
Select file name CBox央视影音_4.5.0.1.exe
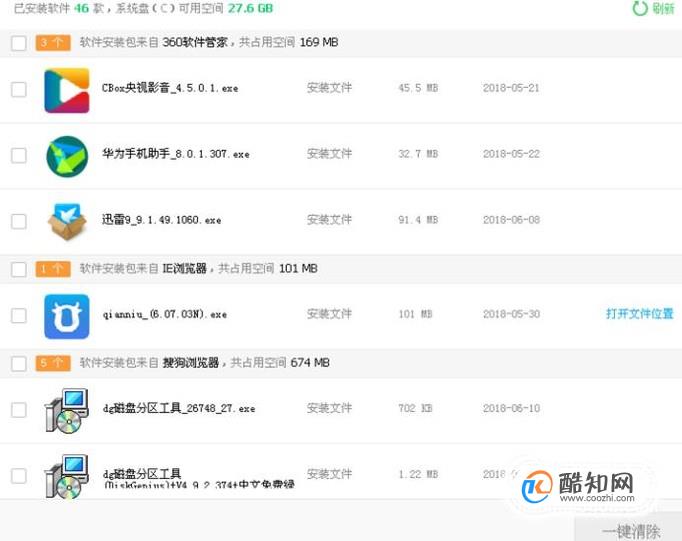(x=170, y=88)
